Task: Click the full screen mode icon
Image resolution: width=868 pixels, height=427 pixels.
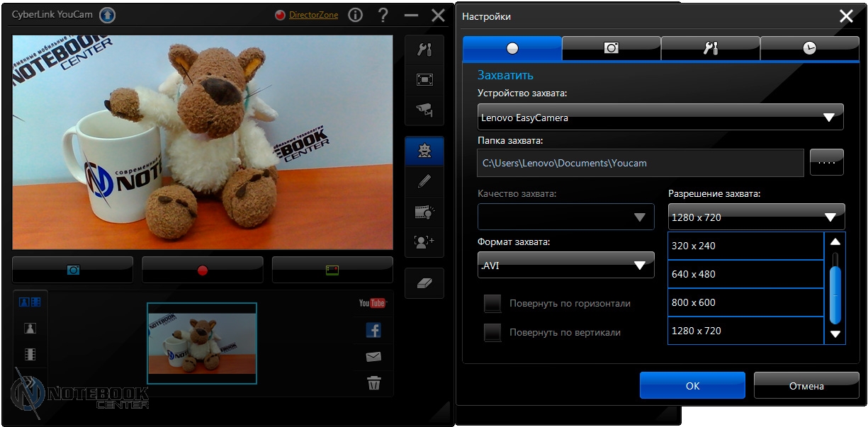Action: (424, 80)
